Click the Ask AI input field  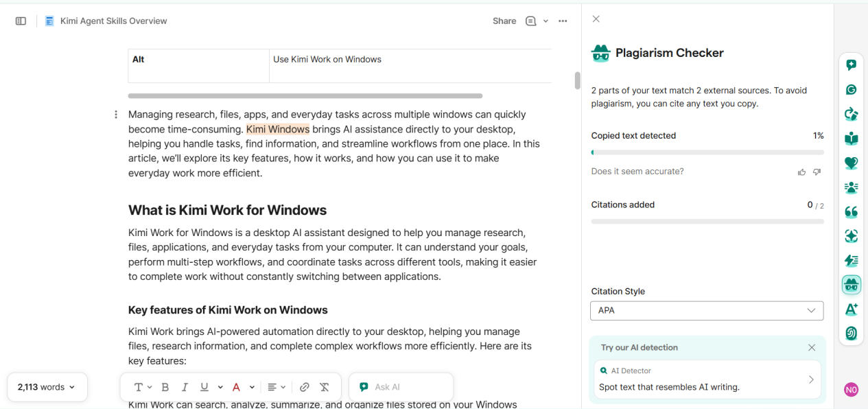coord(401,387)
